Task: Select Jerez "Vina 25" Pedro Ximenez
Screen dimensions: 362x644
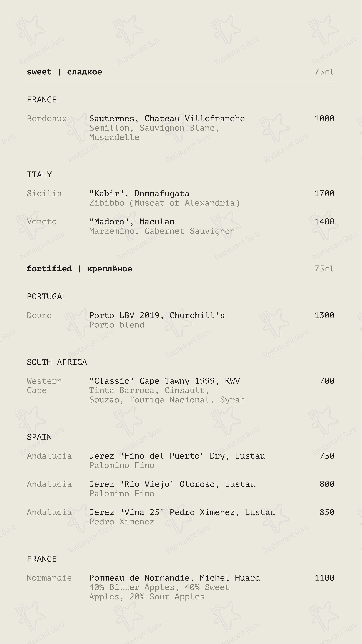Action: coord(182,513)
